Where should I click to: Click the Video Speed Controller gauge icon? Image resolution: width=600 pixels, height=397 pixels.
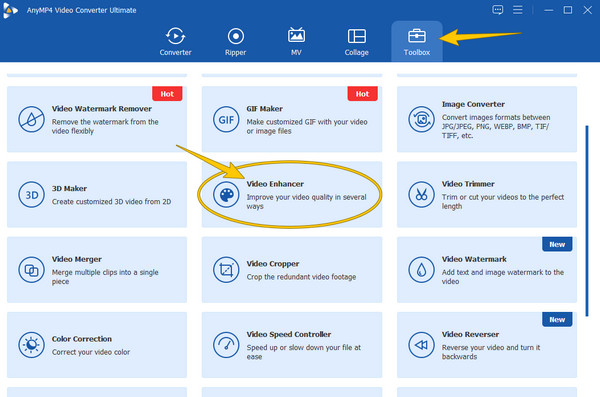[226, 345]
